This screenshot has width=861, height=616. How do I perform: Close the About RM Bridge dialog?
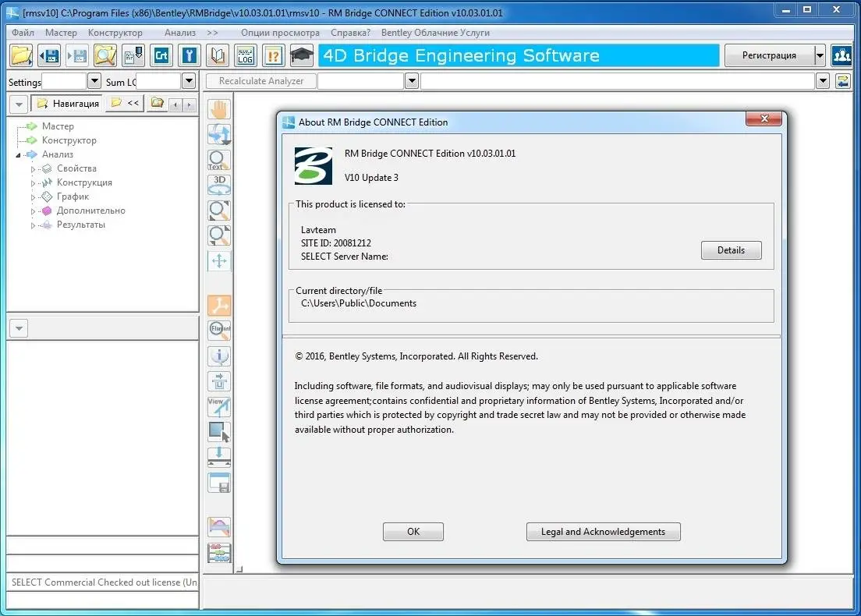pyautogui.click(x=764, y=119)
